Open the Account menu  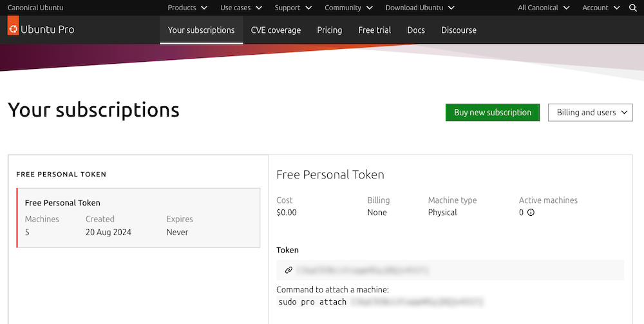(600, 8)
